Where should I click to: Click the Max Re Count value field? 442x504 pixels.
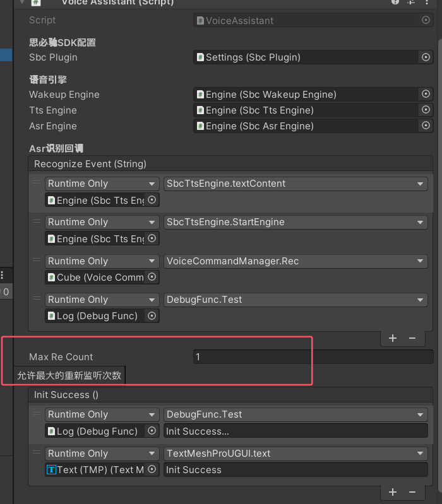tap(313, 357)
